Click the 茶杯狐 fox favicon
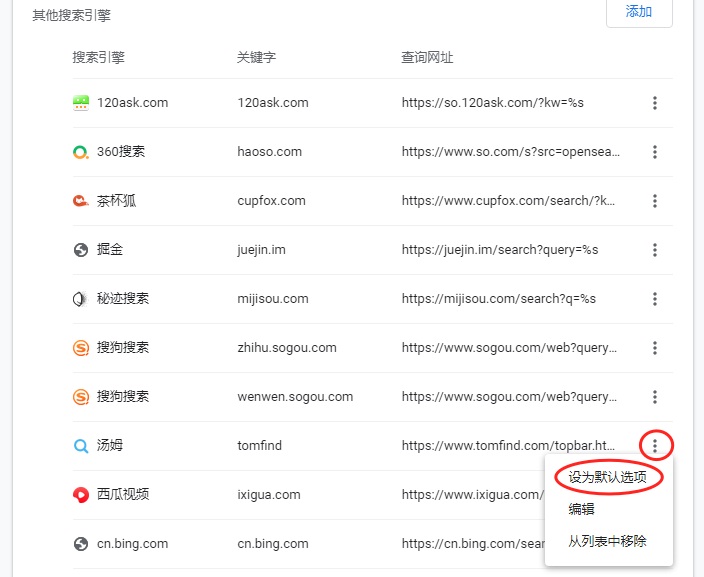This screenshot has height=577, width=704. (x=81, y=201)
